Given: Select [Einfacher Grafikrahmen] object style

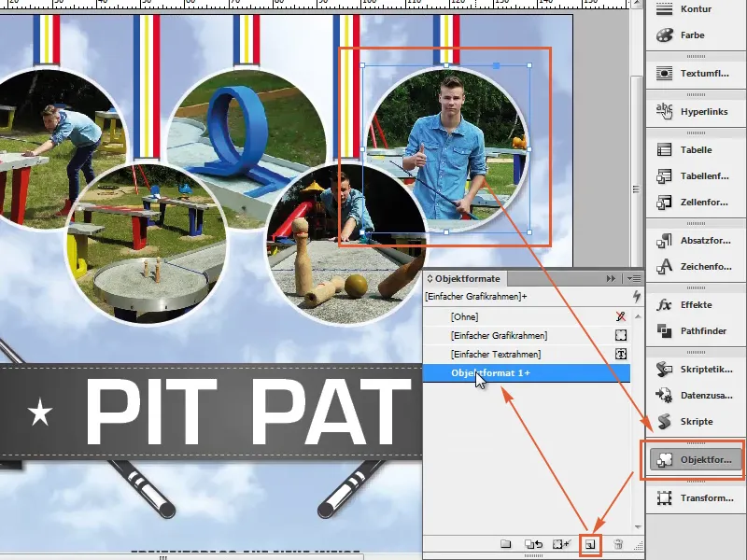Looking at the screenshot, I should [527, 336].
